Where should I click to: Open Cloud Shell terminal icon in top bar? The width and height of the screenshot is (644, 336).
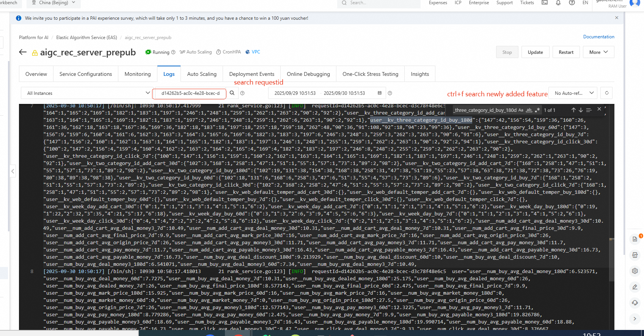(x=545, y=3)
